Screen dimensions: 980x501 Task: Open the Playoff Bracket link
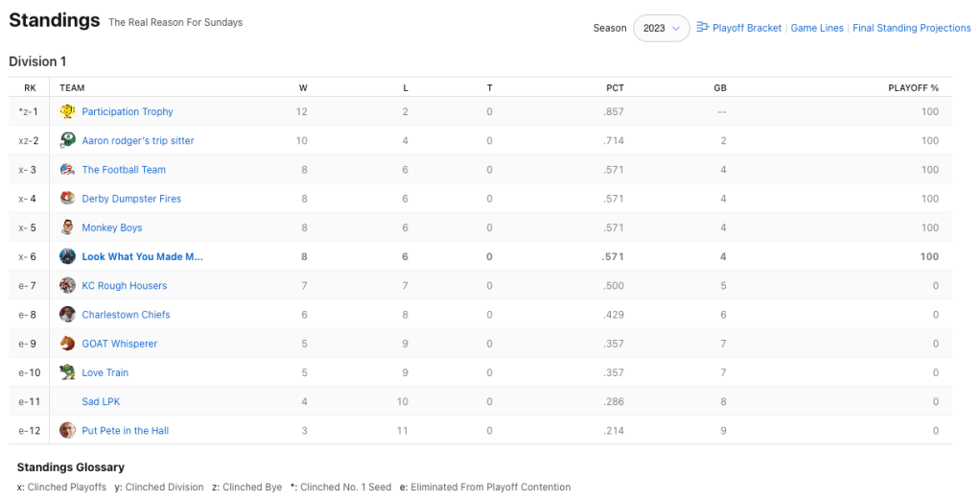746,29
